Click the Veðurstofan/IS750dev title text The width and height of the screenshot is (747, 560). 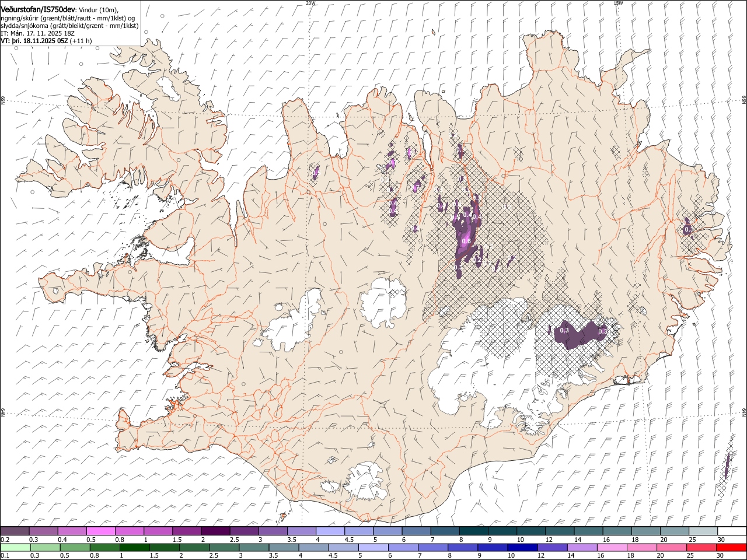coord(38,10)
